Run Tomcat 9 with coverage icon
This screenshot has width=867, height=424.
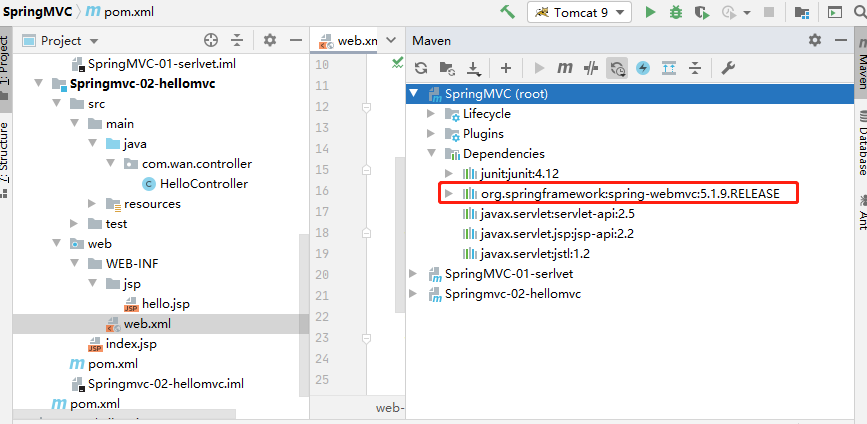(702, 12)
